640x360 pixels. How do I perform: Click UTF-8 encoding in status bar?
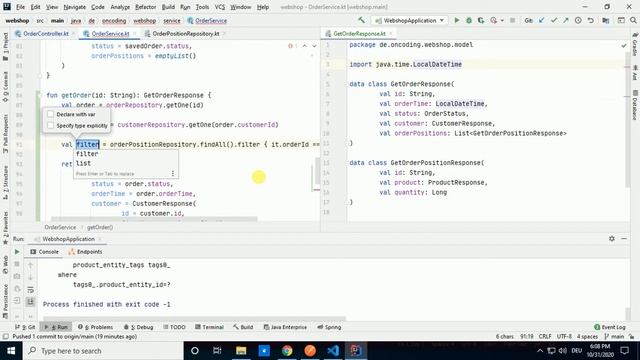click(x=564, y=337)
